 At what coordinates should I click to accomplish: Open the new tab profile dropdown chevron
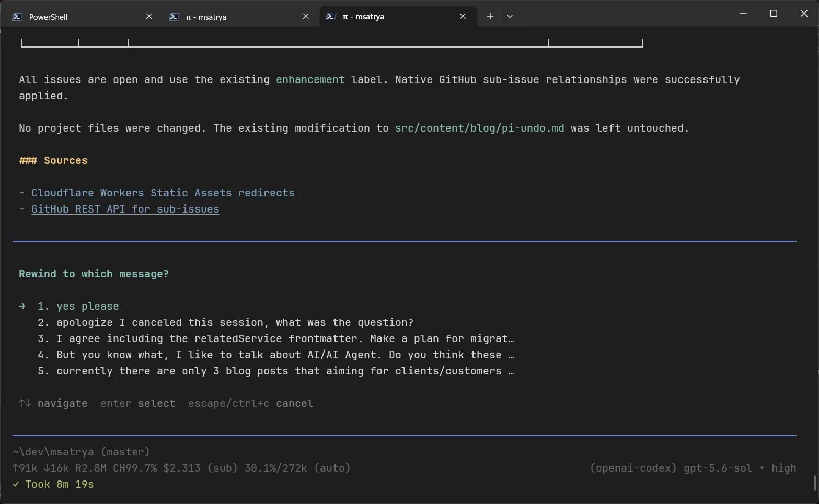pyautogui.click(x=510, y=16)
